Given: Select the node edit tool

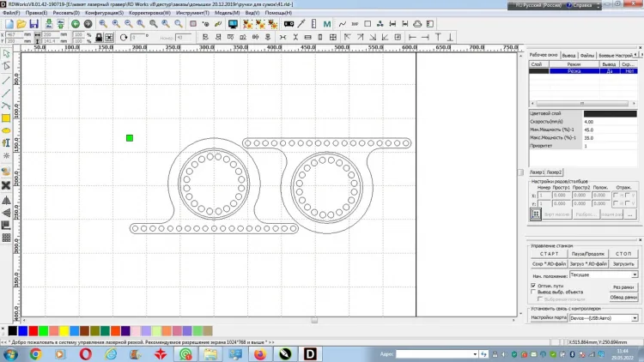Looking at the screenshot, I should (6, 66).
